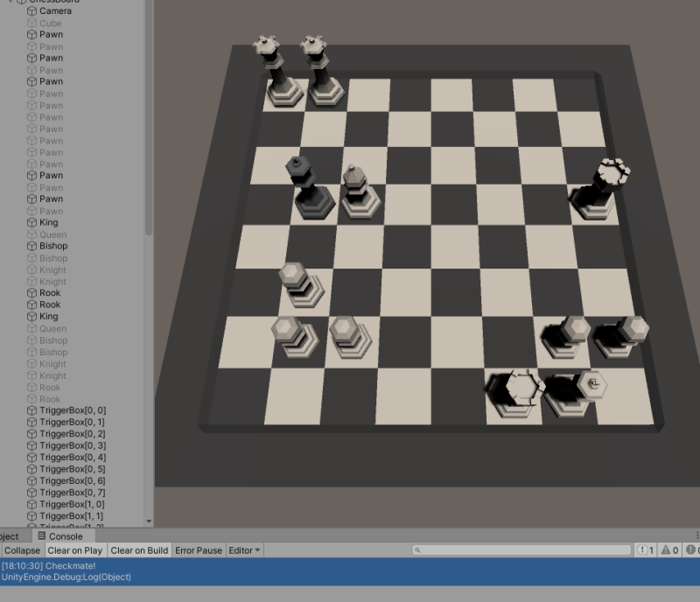Toggle the warning message count filter

[x=669, y=550]
